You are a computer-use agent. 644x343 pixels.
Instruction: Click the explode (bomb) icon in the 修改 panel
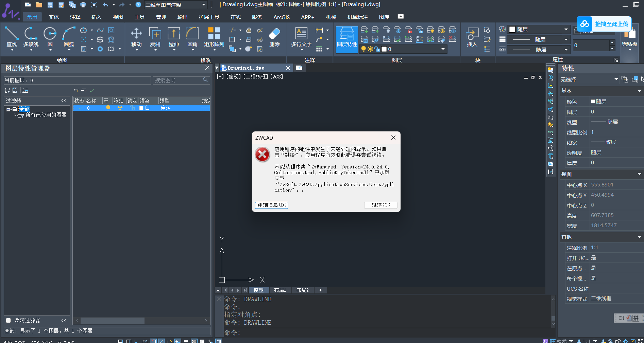tap(249, 49)
